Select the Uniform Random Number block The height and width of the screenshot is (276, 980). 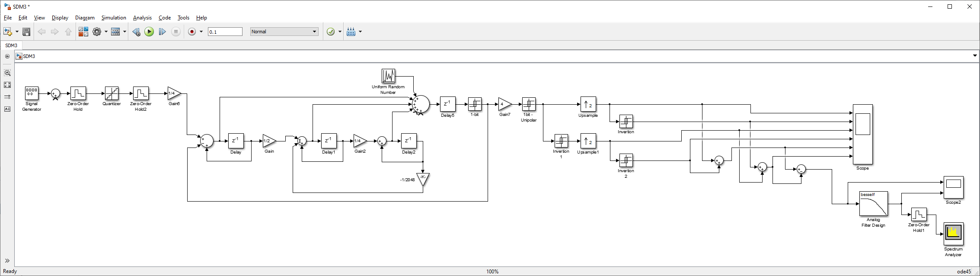[x=388, y=76]
